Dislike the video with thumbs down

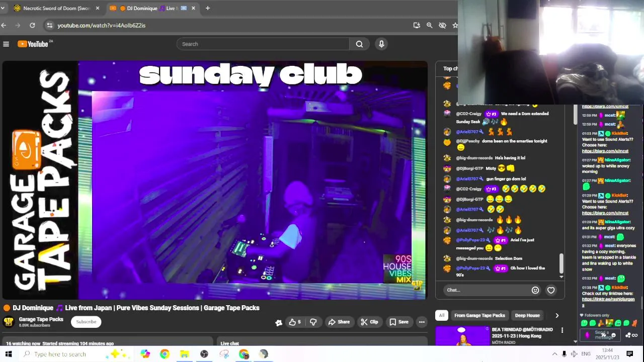(313, 322)
